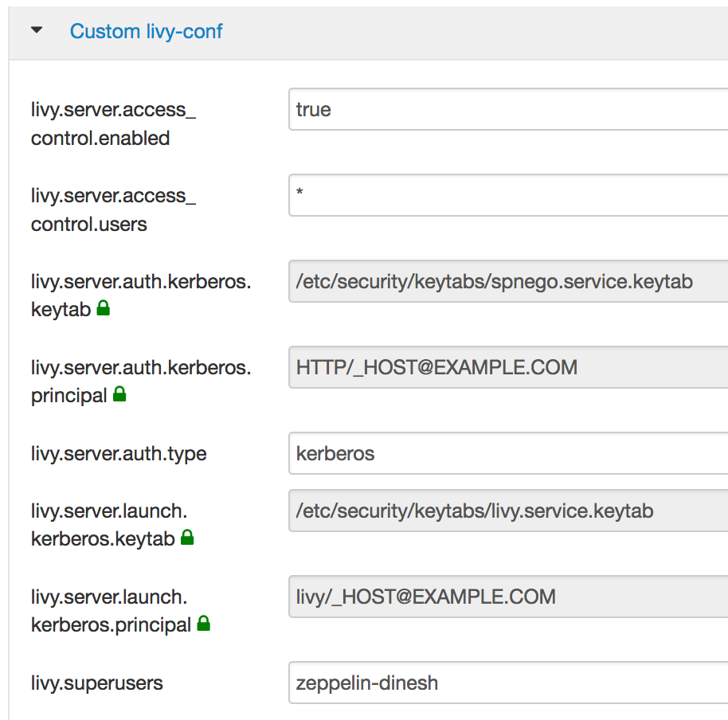Viewport: 728px width, 720px height.
Task: Collapse the Custom livy-conf section arrow
Action: (x=36, y=31)
